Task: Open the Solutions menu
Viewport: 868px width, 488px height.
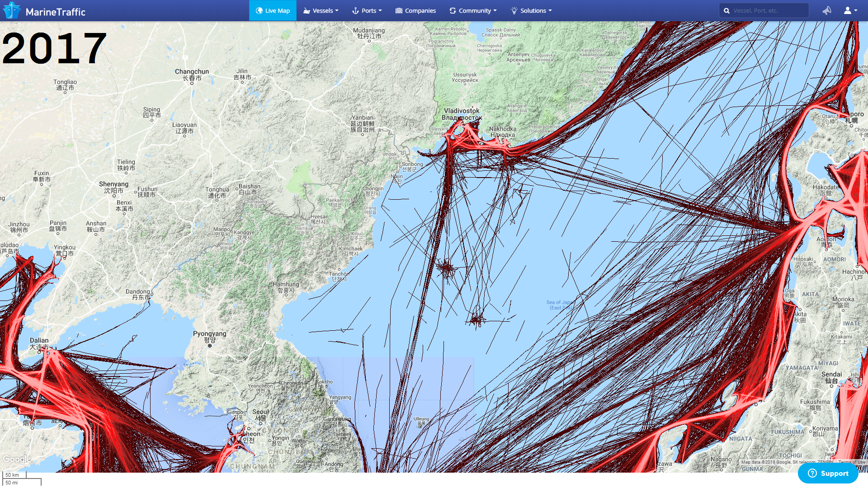Action: [531, 10]
